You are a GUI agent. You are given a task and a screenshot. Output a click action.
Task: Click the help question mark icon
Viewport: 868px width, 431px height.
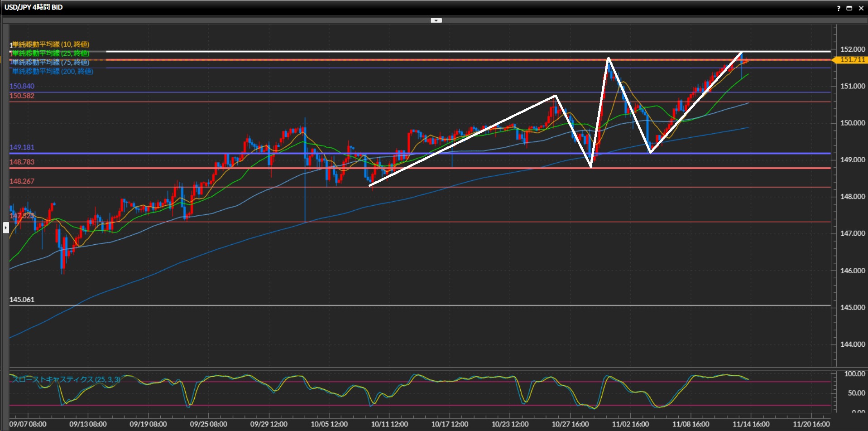[839, 8]
